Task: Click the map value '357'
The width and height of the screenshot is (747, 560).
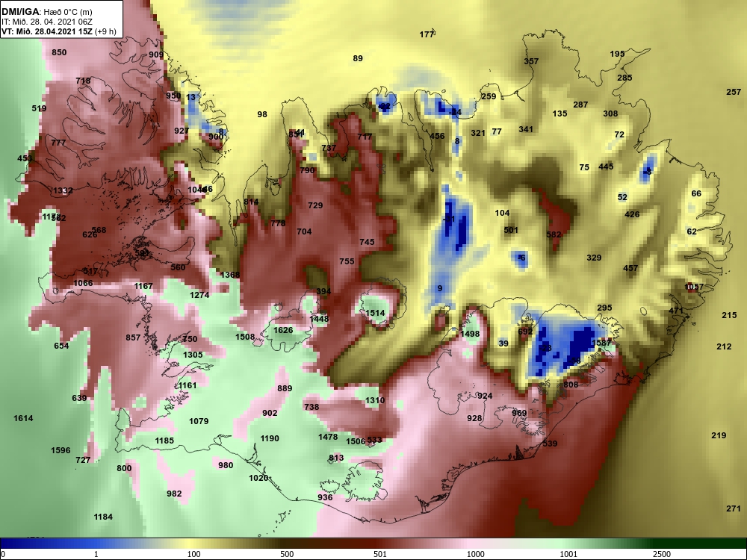Action: tap(531, 61)
